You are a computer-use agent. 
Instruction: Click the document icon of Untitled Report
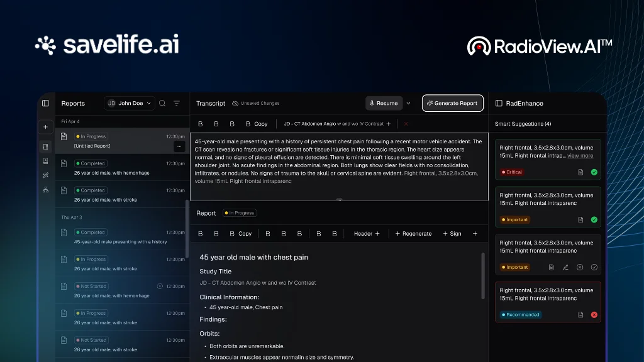point(64,136)
